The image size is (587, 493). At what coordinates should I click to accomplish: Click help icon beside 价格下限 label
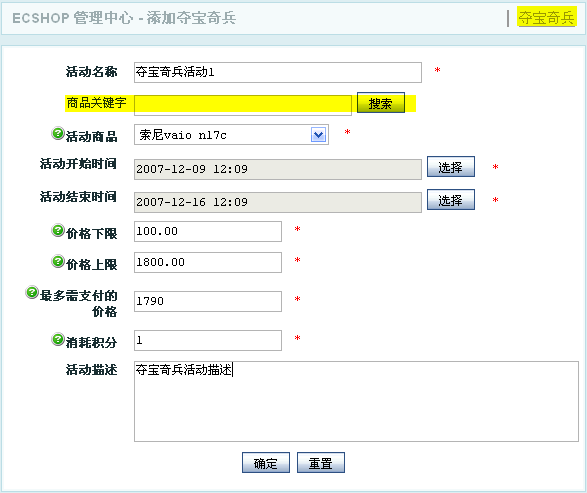click(x=58, y=230)
